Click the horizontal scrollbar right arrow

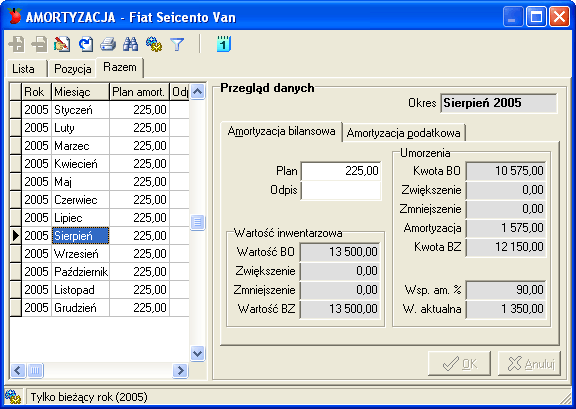(x=180, y=370)
